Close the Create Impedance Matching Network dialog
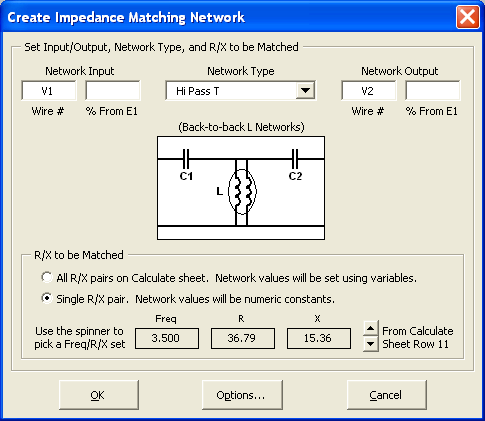485x421 pixels. (x=468, y=17)
